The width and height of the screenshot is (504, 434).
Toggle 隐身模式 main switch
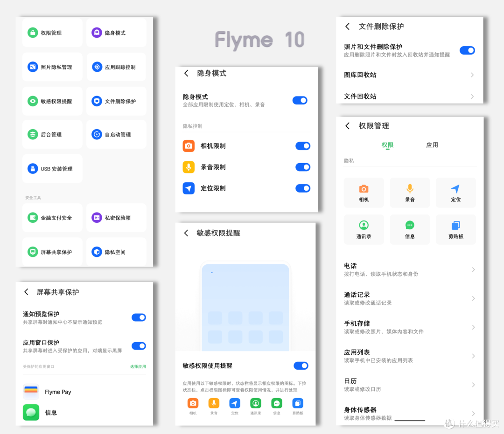coord(300,101)
